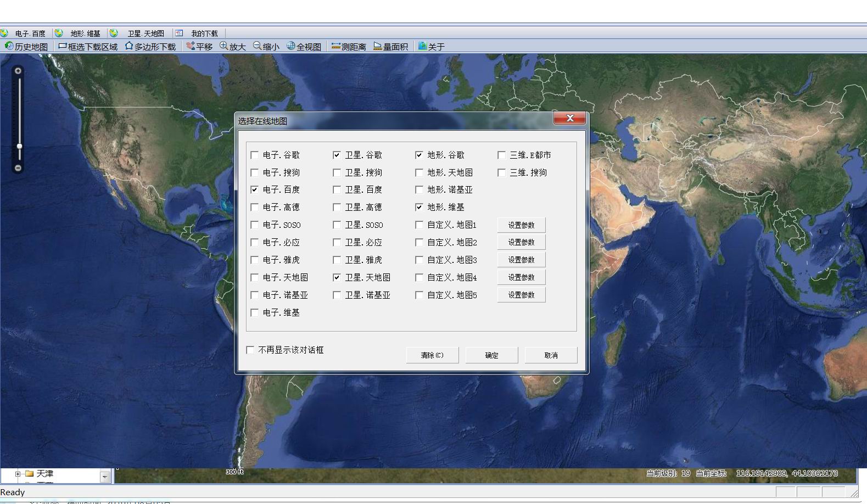Check the 电子.高德 checkbox

coord(254,207)
